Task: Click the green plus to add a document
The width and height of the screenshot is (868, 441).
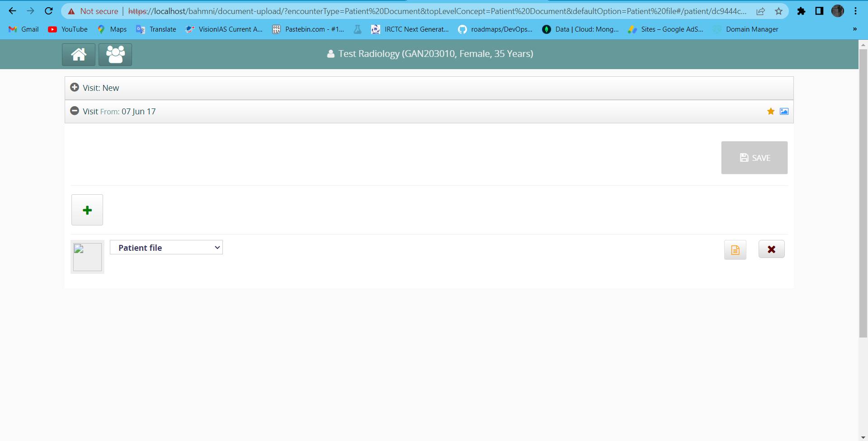Action: pos(87,210)
